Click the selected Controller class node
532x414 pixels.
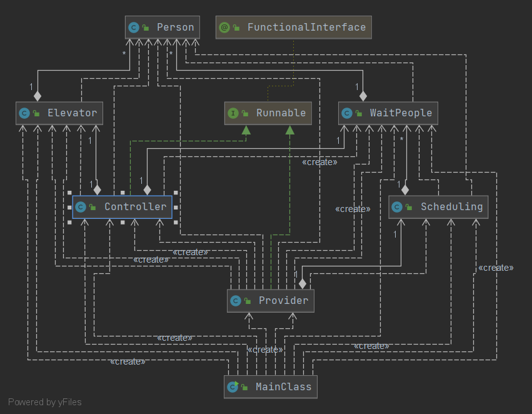pos(123,207)
